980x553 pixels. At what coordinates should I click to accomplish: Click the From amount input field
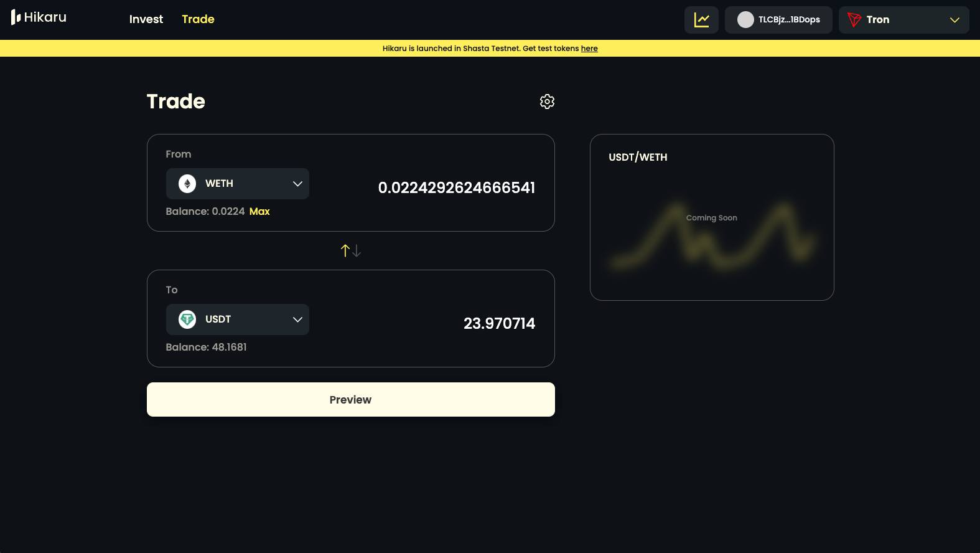click(x=457, y=187)
